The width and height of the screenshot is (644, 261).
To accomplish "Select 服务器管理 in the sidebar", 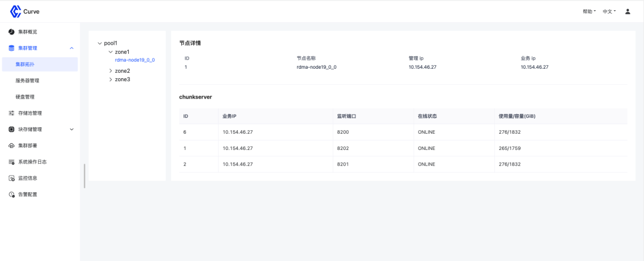I will [27, 81].
